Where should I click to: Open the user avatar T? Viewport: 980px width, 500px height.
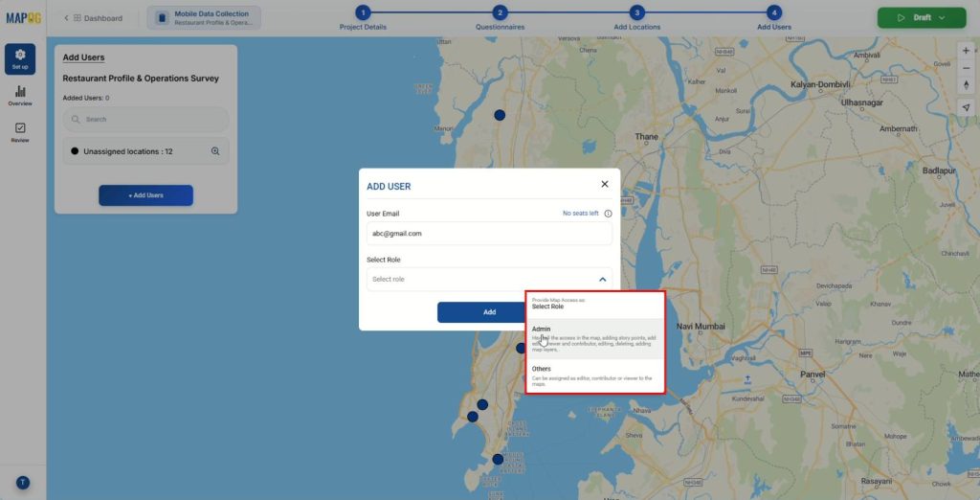pos(23,483)
